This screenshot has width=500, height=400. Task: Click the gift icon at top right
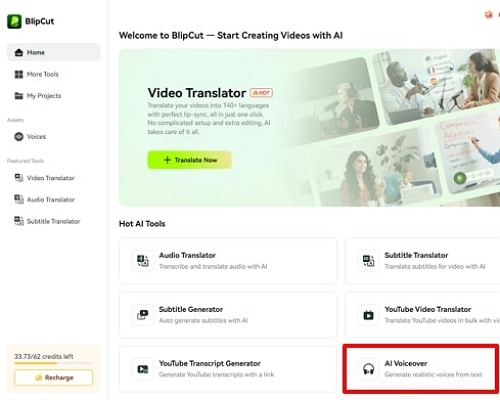click(x=489, y=15)
